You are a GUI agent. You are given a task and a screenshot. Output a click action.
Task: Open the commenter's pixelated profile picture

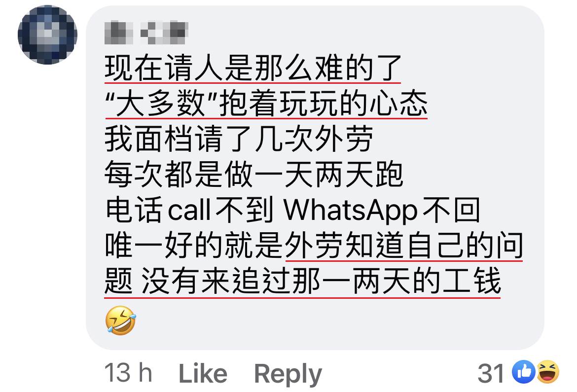point(47,35)
